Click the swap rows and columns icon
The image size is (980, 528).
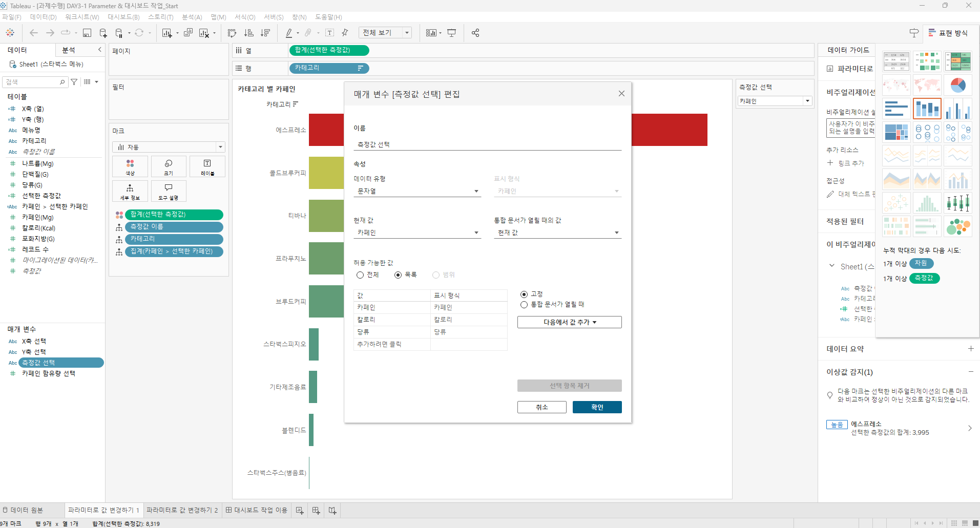coord(232,33)
